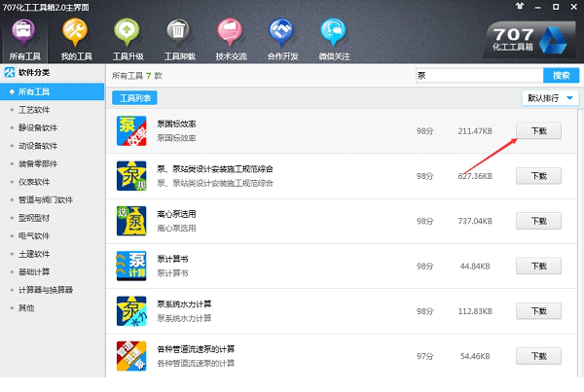Open the 工具卸载 trash icon

click(x=178, y=38)
